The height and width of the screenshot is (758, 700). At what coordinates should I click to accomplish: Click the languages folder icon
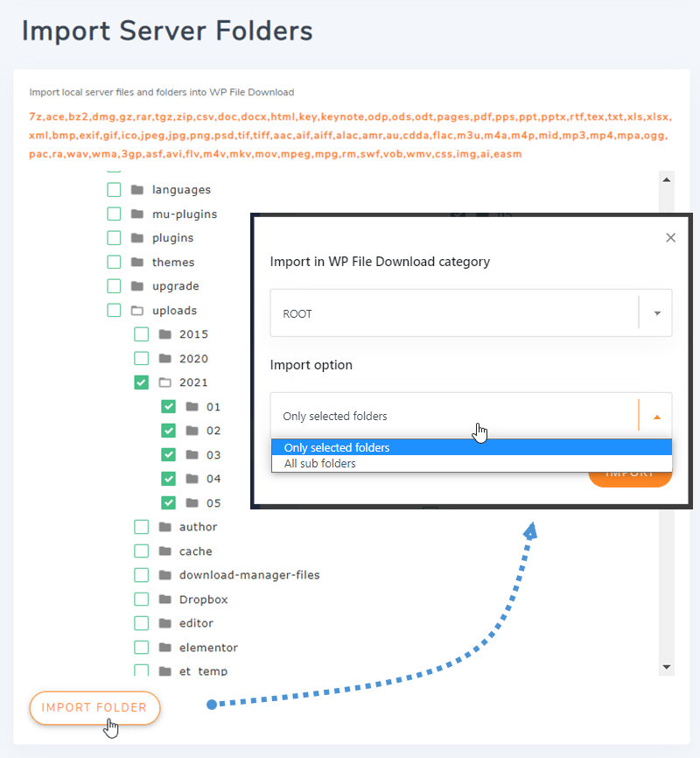pyautogui.click(x=136, y=190)
